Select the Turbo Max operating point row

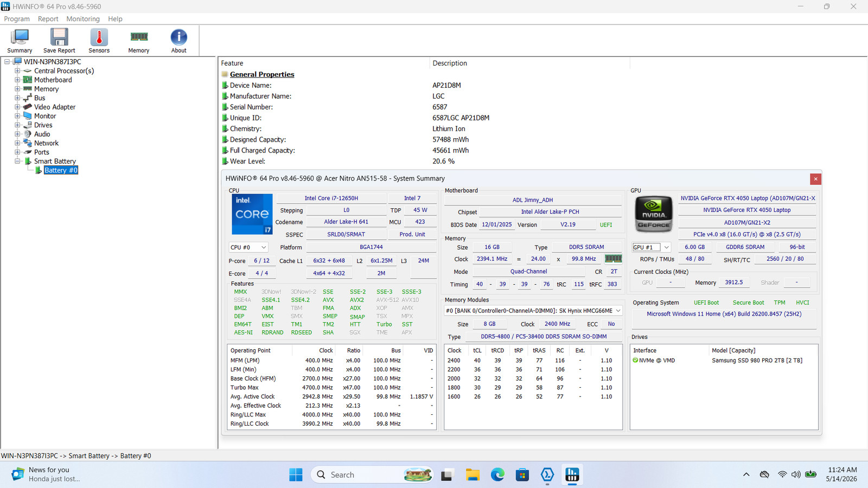(331, 388)
